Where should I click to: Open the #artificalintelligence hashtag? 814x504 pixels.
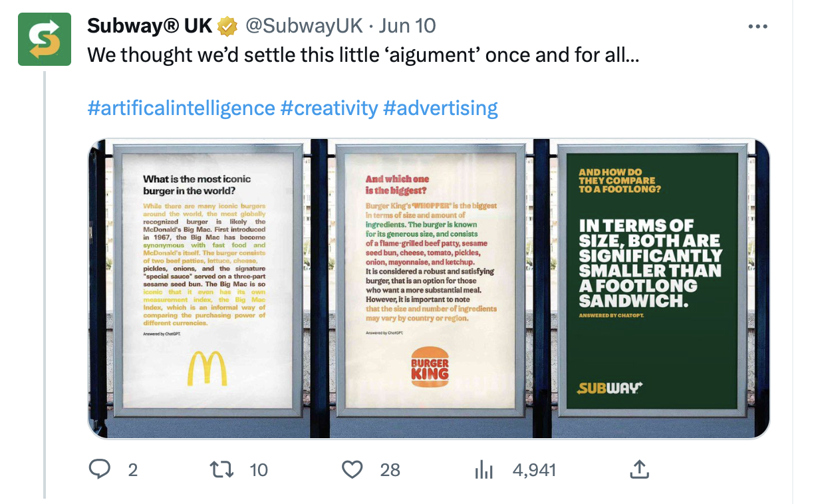181,108
